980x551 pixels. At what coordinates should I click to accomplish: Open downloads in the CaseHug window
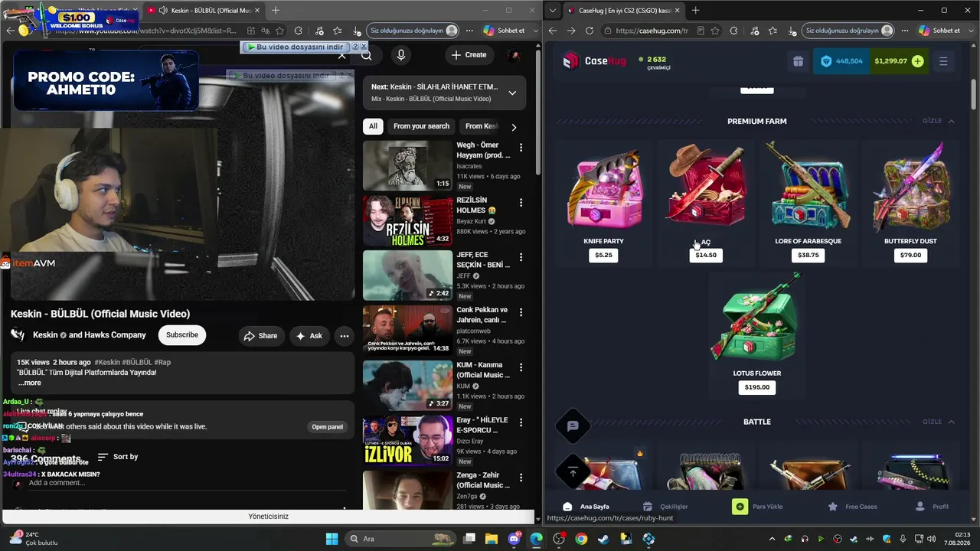click(792, 31)
